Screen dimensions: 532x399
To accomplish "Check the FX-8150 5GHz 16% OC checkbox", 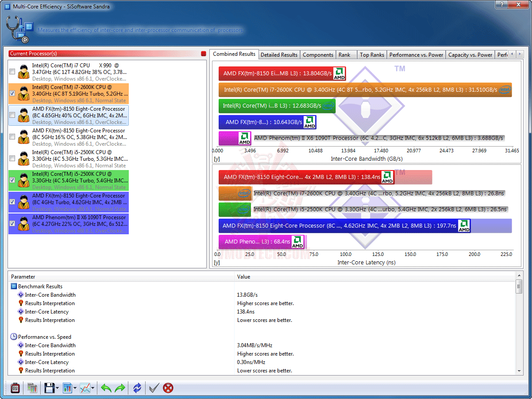I will tap(12, 137).
